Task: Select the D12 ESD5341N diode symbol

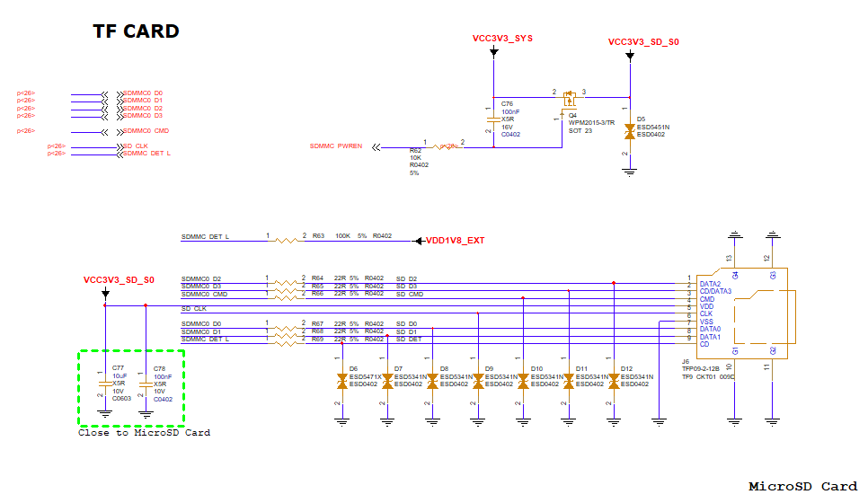Action: click(614, 381)
